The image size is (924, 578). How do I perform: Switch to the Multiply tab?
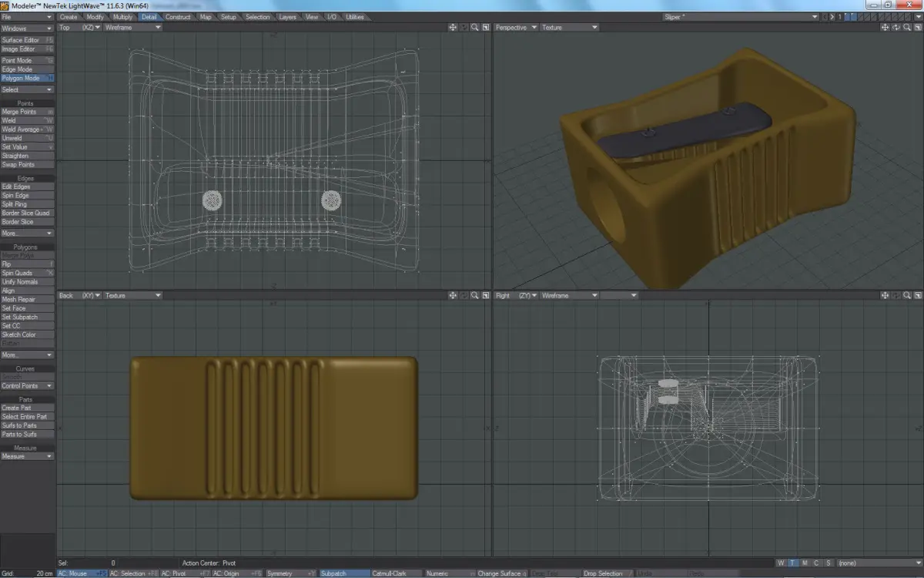[x=122, y=17]
